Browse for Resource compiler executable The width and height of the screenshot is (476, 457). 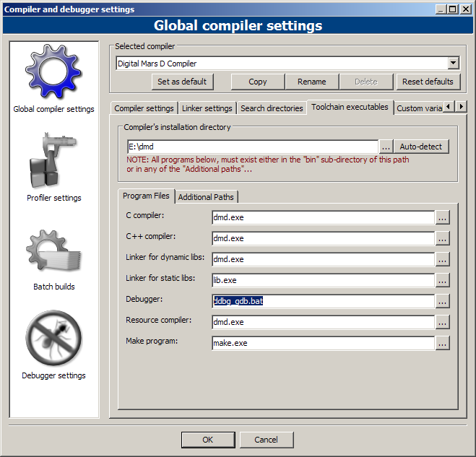click(442, 322)
